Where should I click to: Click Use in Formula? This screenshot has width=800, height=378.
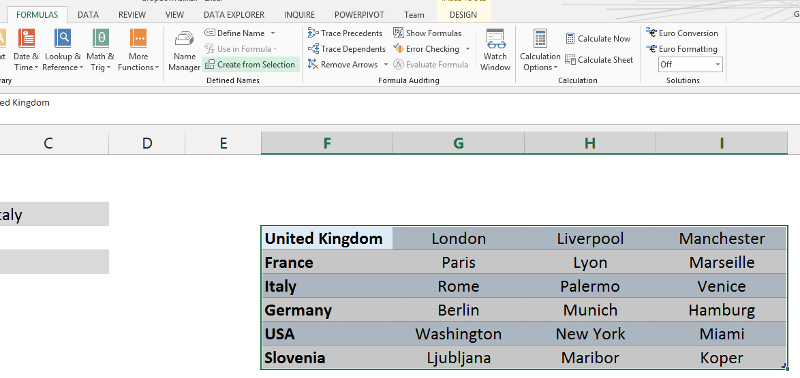click(x=240, y=49)
